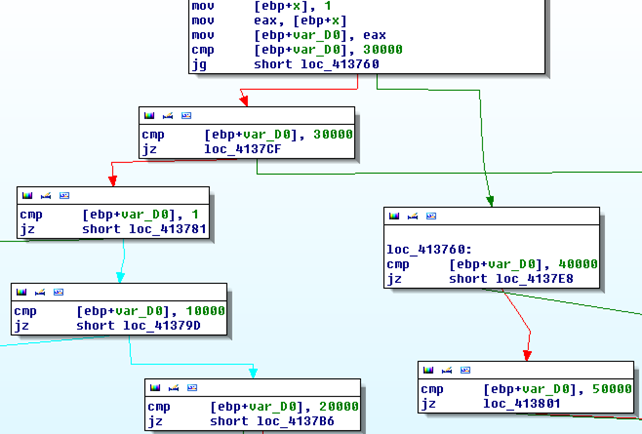Click the 'mov eax, [ebp+x]' instruction
The width and height of the screenshot is (642, 434).
pyautogui.click(x=290, y=19)
